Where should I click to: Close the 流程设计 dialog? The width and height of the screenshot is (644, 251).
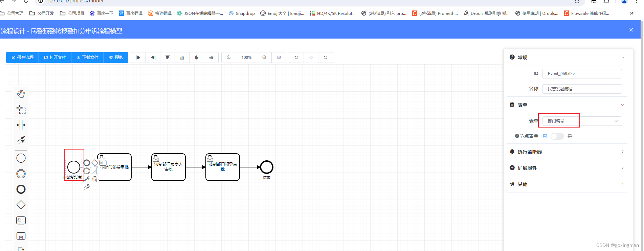pos(631,30)
